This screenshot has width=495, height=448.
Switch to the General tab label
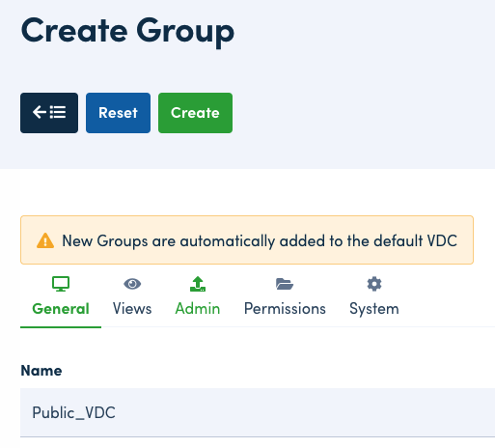coord(61,309)
